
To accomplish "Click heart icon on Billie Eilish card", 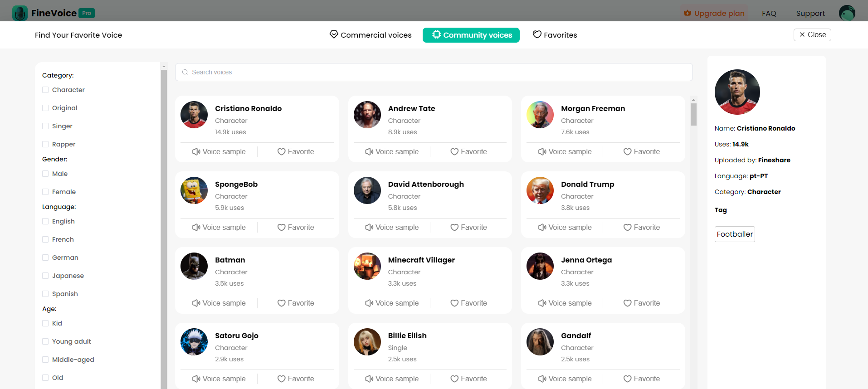I will point(454,379).
